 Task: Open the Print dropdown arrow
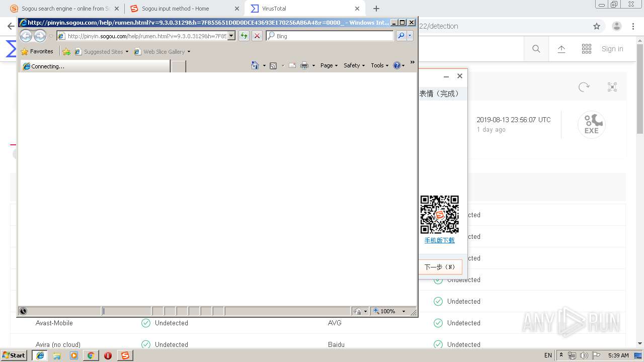click(313, 66)
